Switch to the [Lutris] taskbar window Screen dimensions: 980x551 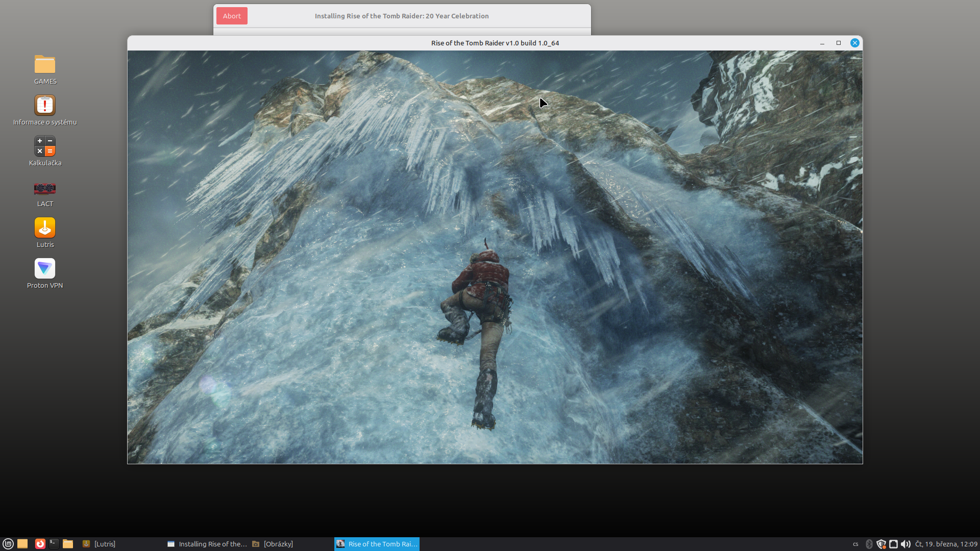105,544
